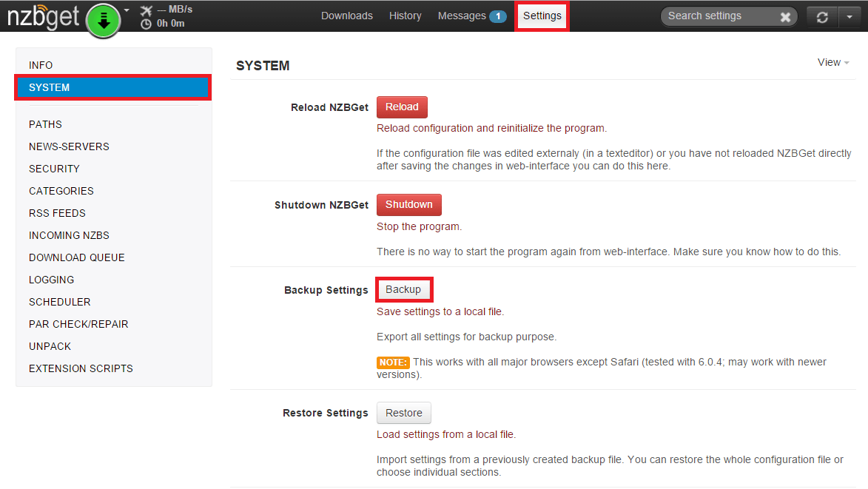Select NEWS-SERVERS in the sidebar
Viewport: 868px width, 489px height.
(x=69, y=146)
